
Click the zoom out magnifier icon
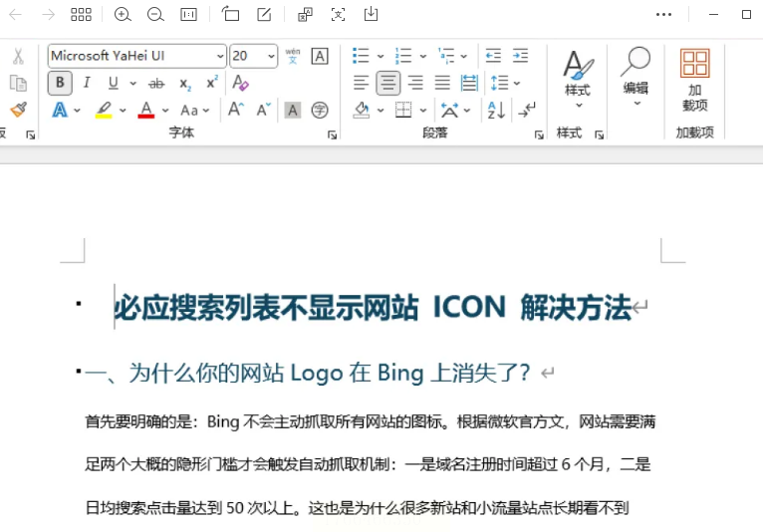[155, 15]
